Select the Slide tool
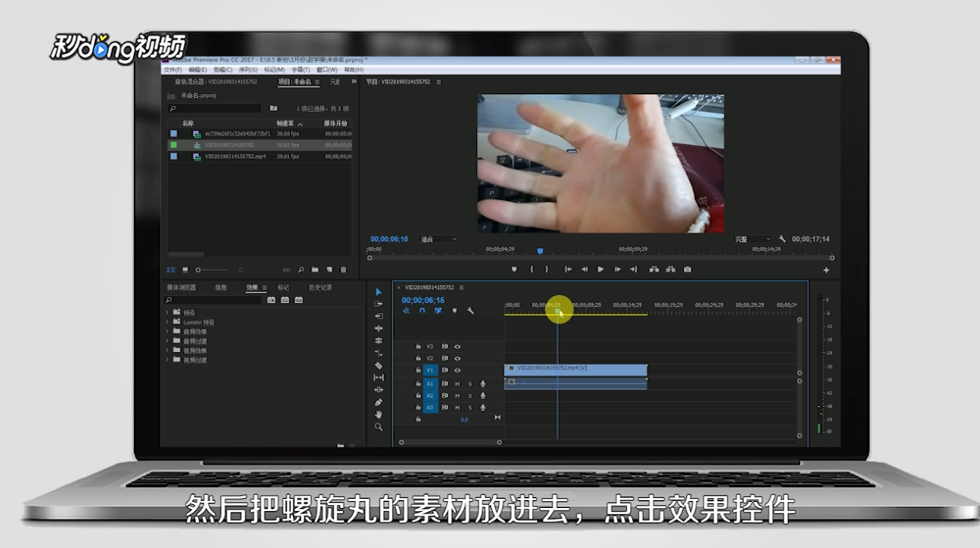This screenshot has width=980, height=548. coord(379,390)
